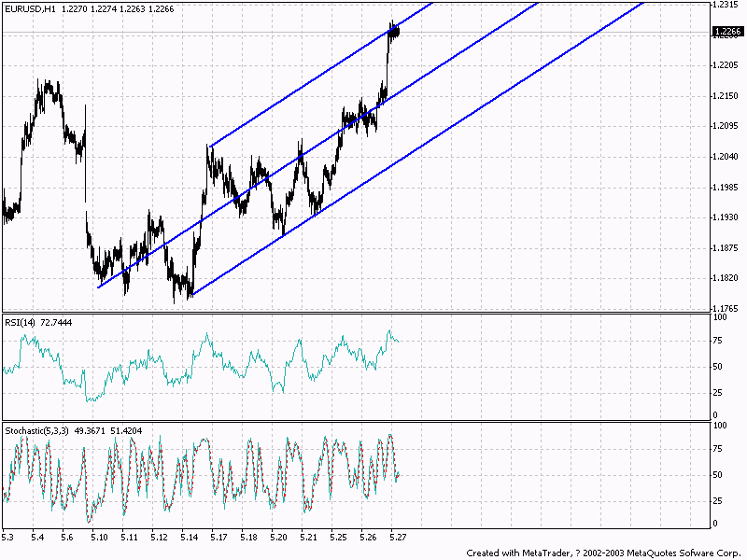
Task: Click the 5.3 date label on time axis
Action: point(7,538)
